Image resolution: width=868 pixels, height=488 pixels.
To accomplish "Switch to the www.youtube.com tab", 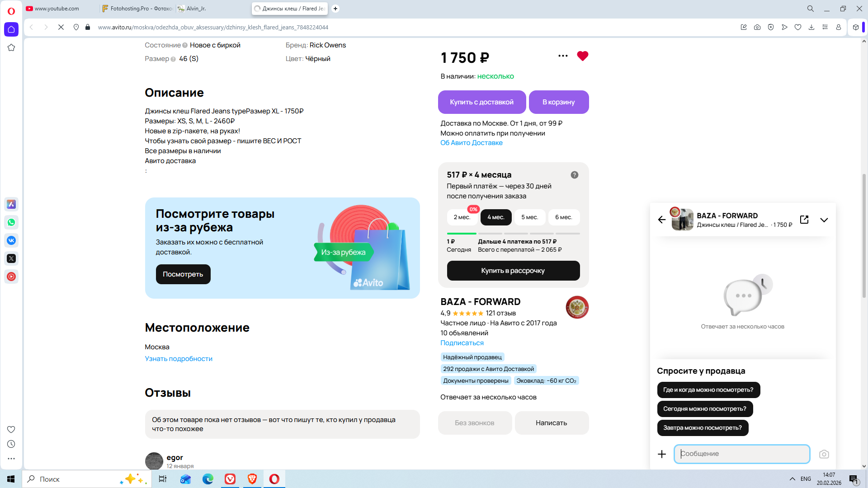I will pyautogui.click(x=57, y=9).
